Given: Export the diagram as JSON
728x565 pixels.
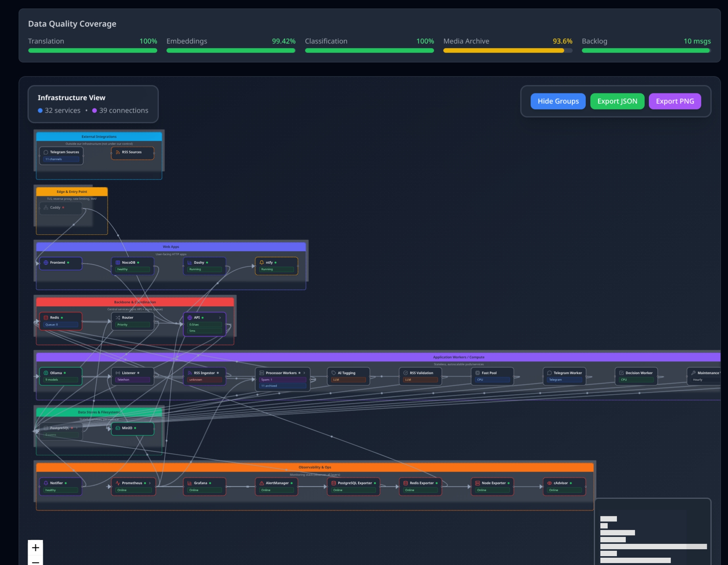Looking at the screenshot, I should point(617,101).
